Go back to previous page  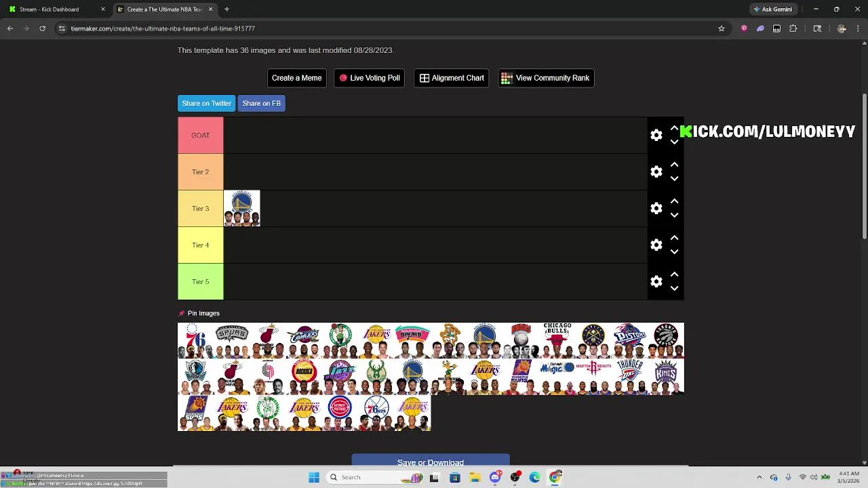coord(10,28)
